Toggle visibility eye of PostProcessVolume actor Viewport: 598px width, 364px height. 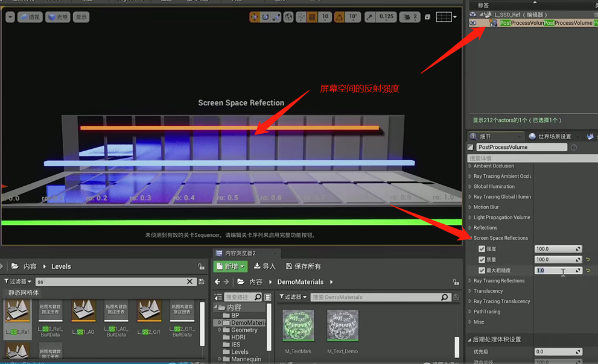pyautogui.click(x=473, y=23)
